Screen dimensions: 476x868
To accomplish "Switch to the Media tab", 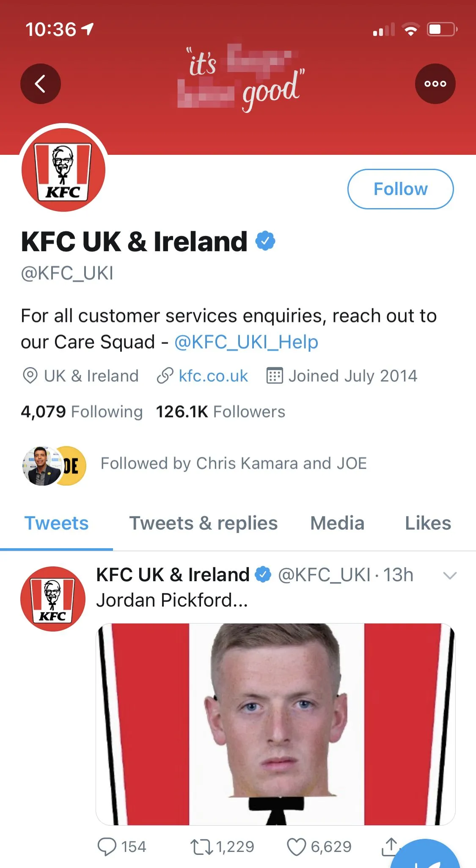I will pos(337,523).
